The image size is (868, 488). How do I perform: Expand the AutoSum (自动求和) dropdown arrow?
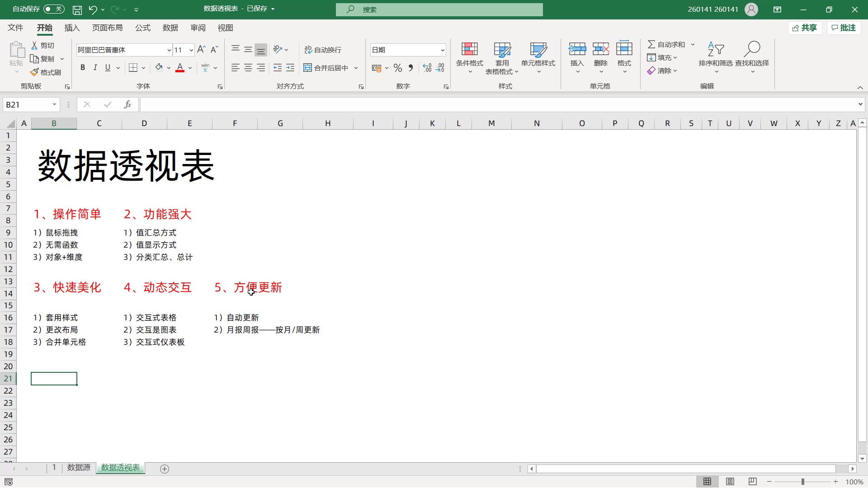(x=693, y=44)
